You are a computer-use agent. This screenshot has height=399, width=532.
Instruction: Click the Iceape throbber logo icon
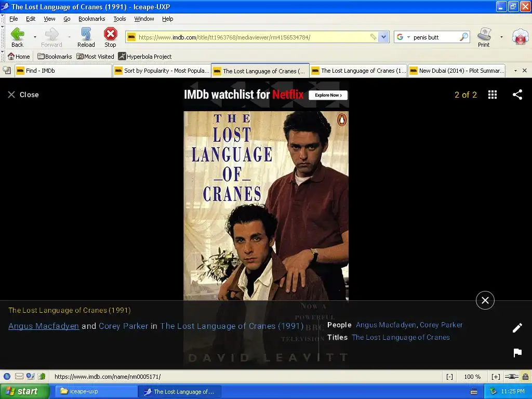pos(521,37)
